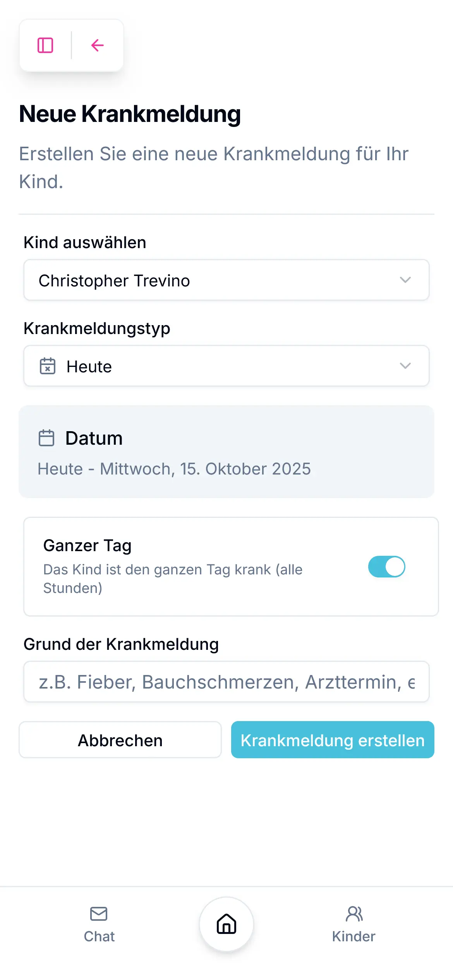Image resolution: width=453 pixels, height=980 pixels.
Task: Toggle the sidebar panel icon
Action: point(45,45)
